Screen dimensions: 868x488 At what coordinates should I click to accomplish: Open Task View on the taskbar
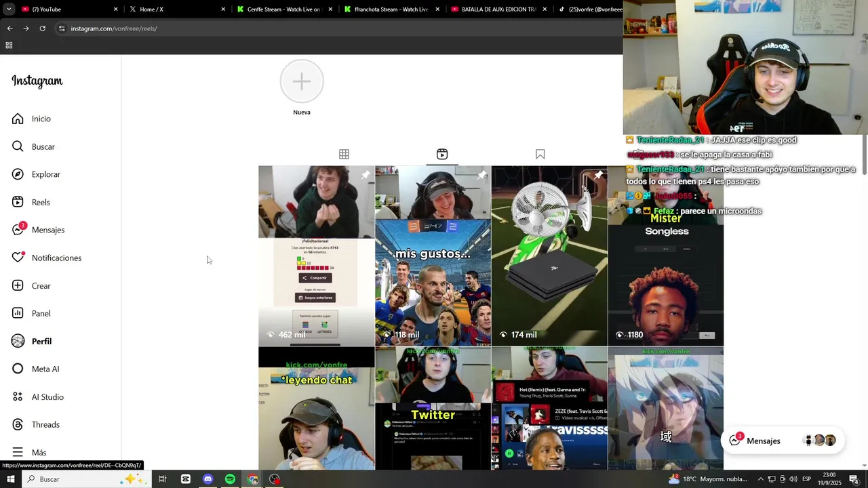point(163,479)
